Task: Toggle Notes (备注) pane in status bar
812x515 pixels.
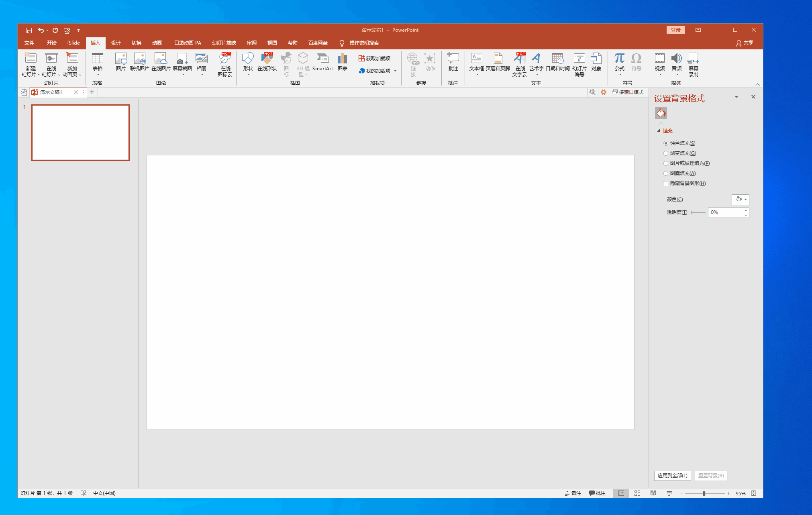Action: point(573,493)
